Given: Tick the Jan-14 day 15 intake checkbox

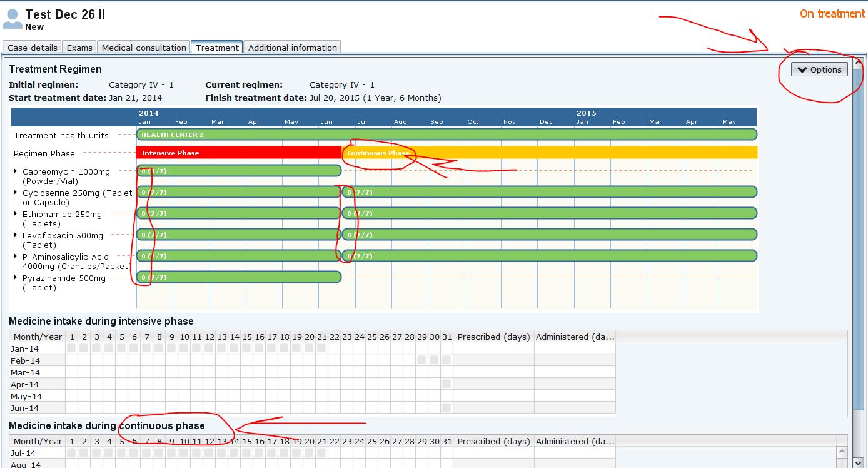Looking at the screenshot, I should (246, 348).
